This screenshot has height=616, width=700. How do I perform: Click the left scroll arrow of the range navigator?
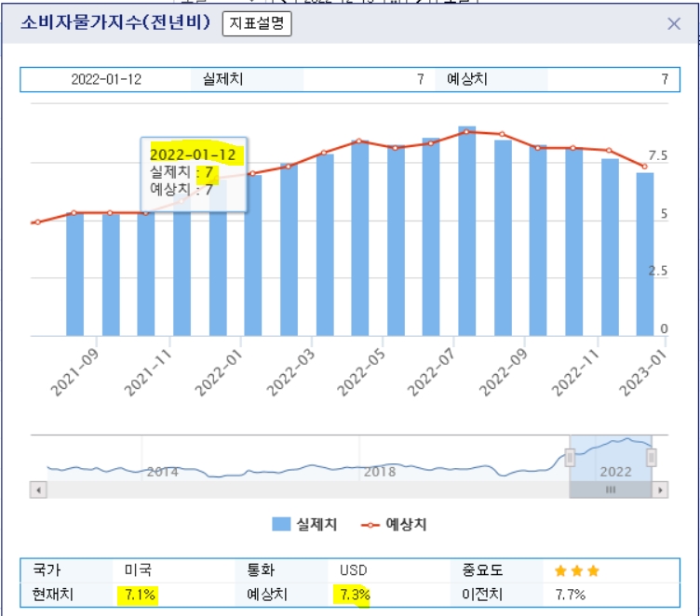[38, 489]
